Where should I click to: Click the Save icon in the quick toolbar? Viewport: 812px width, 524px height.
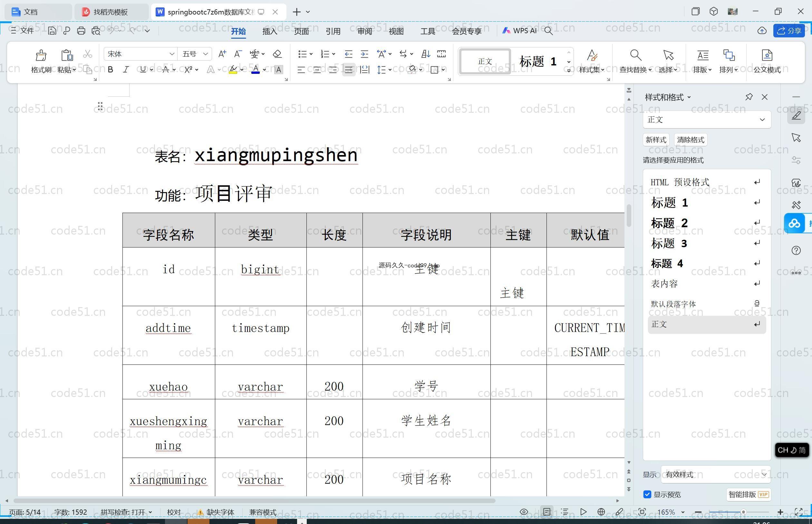coord(52,31)
